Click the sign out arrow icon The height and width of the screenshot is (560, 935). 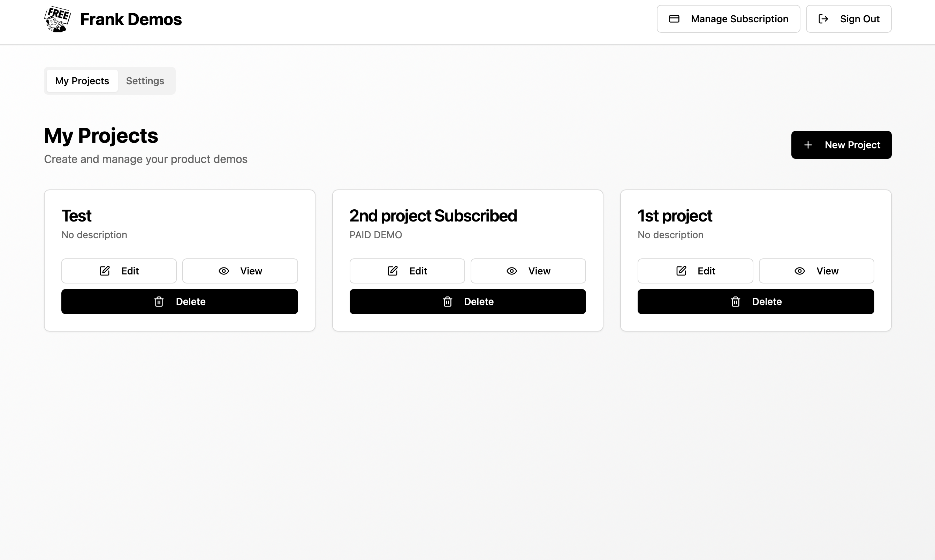point(823,19)
